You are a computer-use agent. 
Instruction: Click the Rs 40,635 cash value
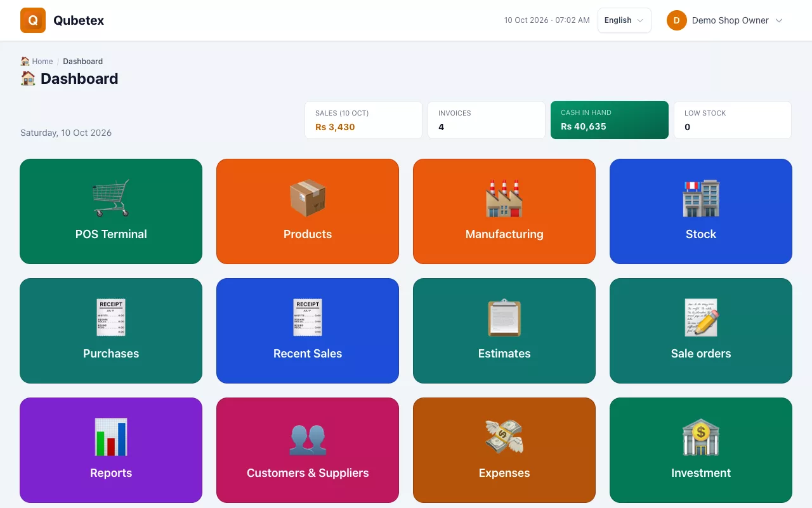pyautogui.click(x=584, y=126)
